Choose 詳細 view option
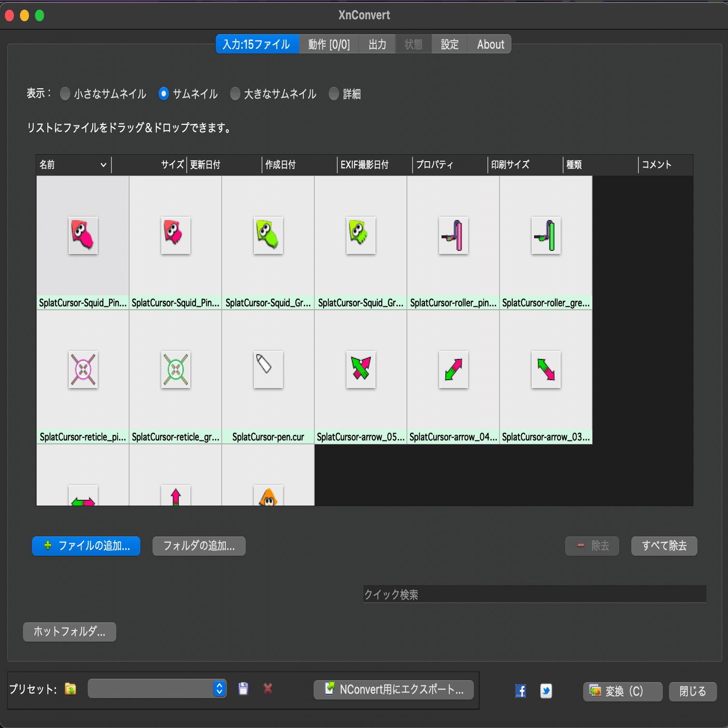Viewport: 728px width, 728px height. [344, 94]
